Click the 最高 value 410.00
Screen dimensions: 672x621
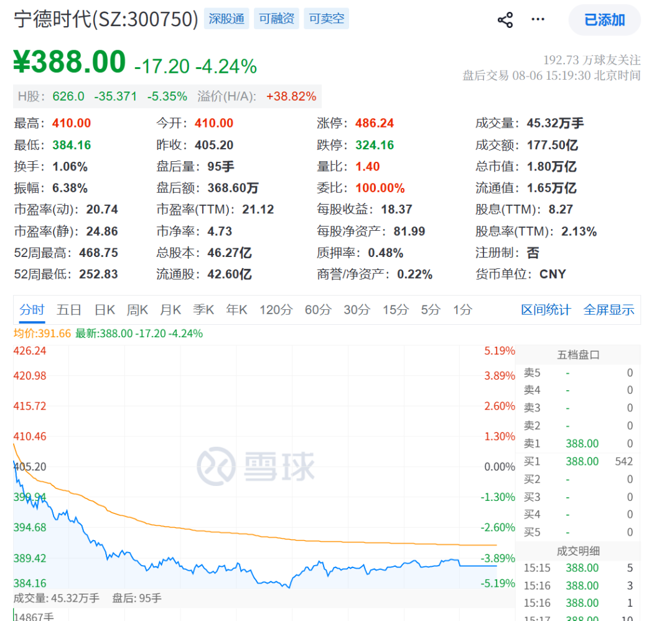71,123
